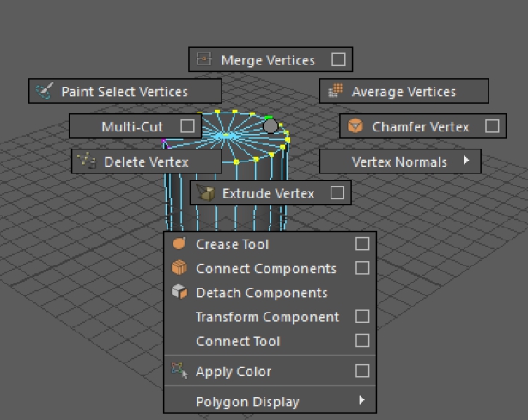Choose Transform Component from the menu
Viewport: 528px width, 420px height.
tap(267, 317)
